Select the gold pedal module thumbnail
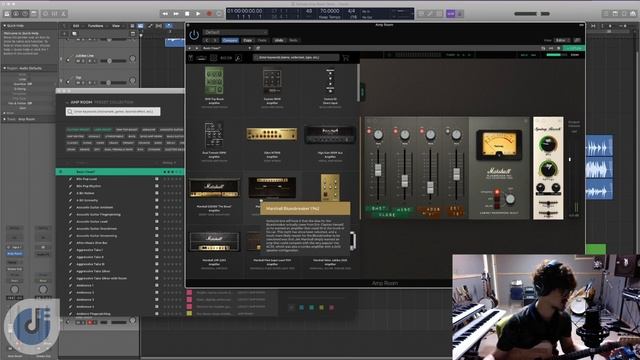Image resolution: width=640 pixels, height=360 pixels. (330, 187)
